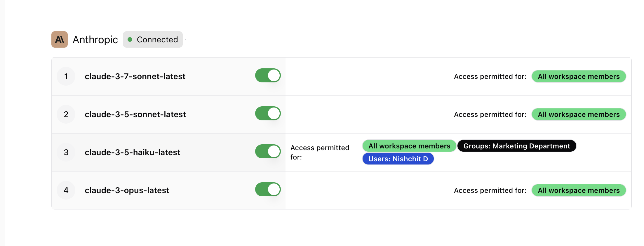
Task: Click the Access permitted for label in haiku row
Action: click(x=320, y=152)
